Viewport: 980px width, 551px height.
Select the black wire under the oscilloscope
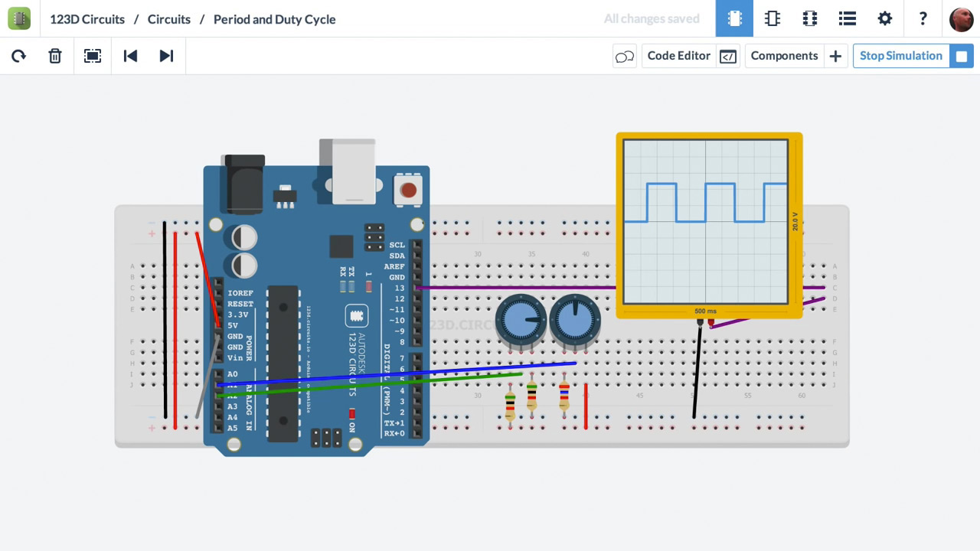pyautogui.click(x=697, y=371)
